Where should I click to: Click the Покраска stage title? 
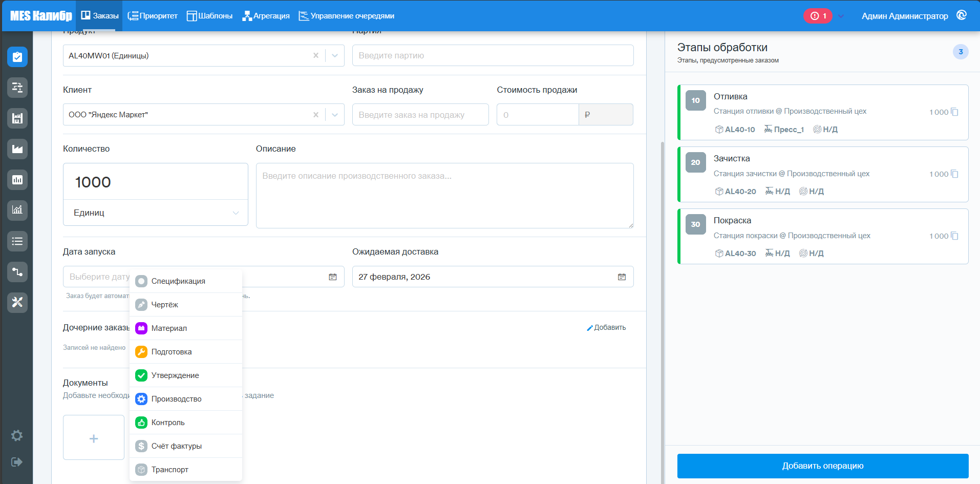(x=732, y=220)
